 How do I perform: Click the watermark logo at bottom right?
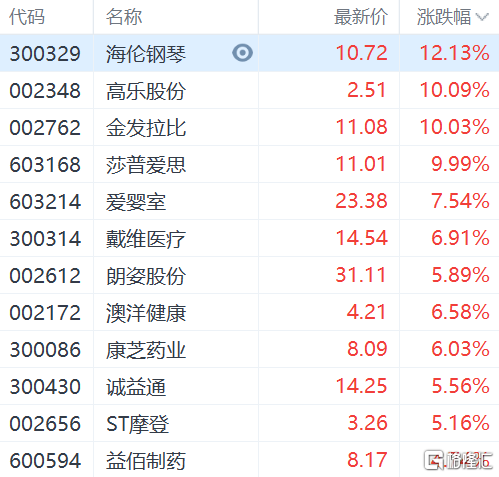tap(458, 460)
